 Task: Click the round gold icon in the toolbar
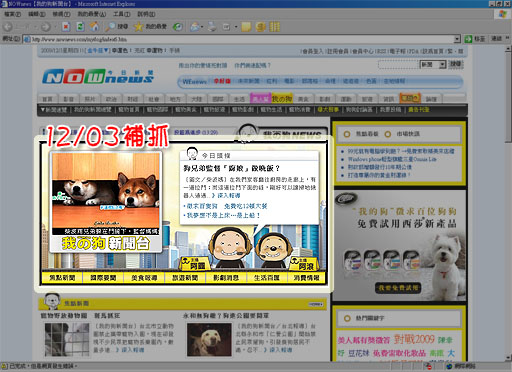(260, 27)
